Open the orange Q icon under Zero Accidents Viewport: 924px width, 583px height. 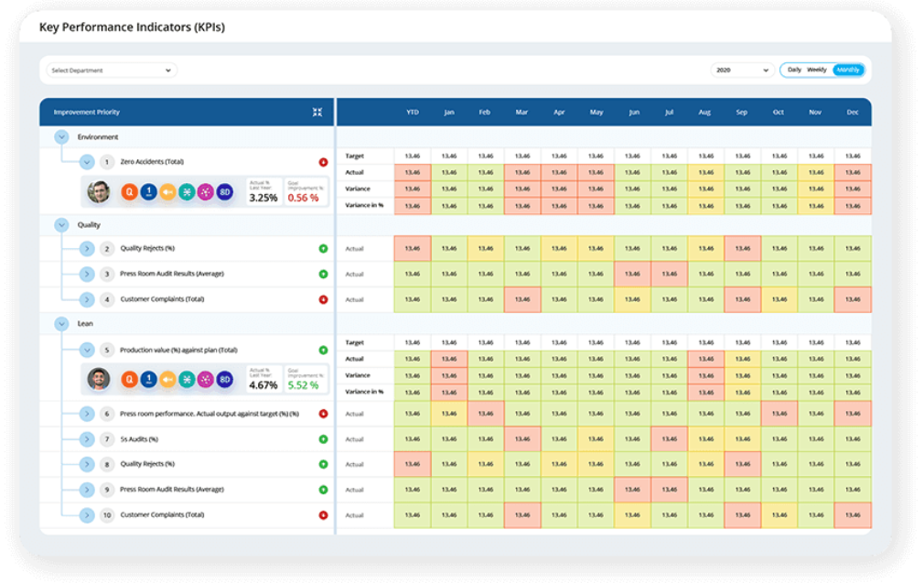[129, 192]
